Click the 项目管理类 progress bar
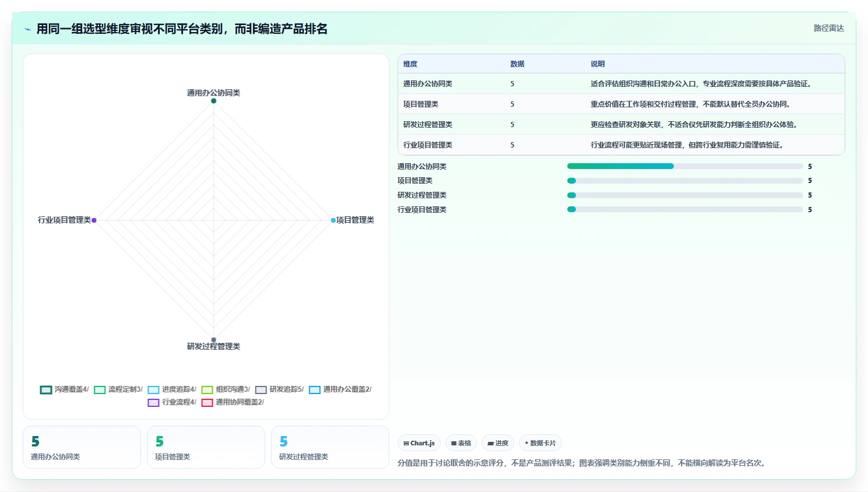The image size is (868, 492). point(685,181)
